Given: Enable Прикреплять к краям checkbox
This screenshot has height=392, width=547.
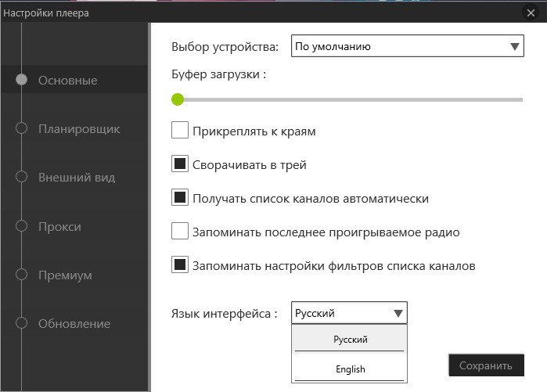Looking at the screenshot, I should 180,130.
